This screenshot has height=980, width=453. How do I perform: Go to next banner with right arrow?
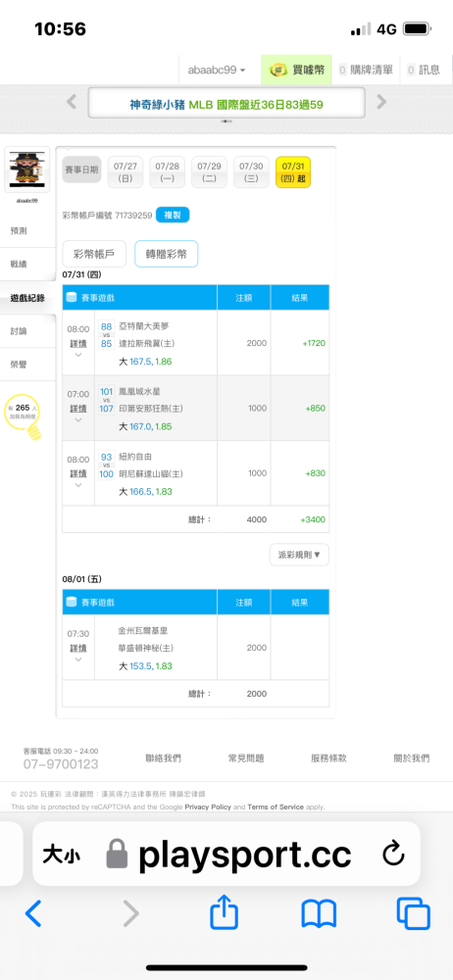tap(381, 102)
